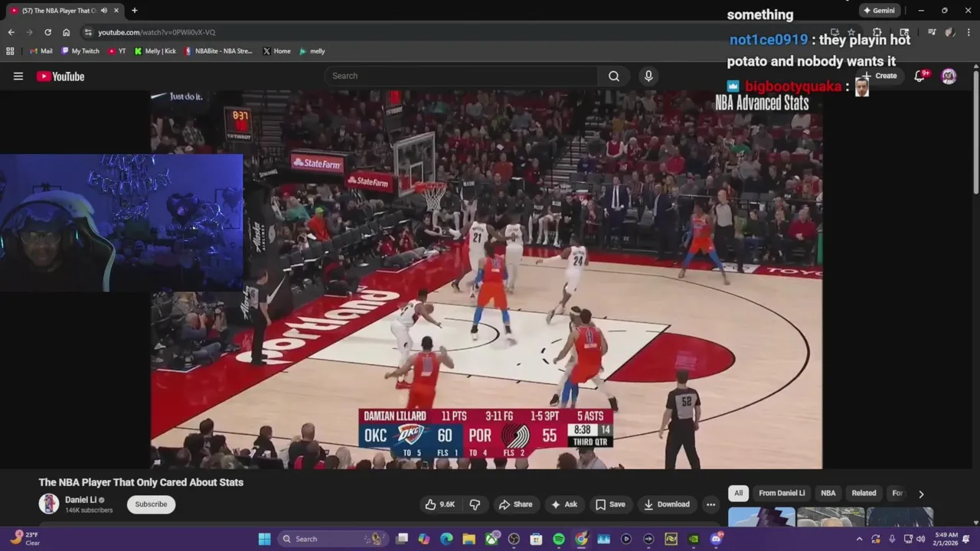980x551 pixels.
Task: Open the first recommended video thumbnail
Action: pos(761,517)
